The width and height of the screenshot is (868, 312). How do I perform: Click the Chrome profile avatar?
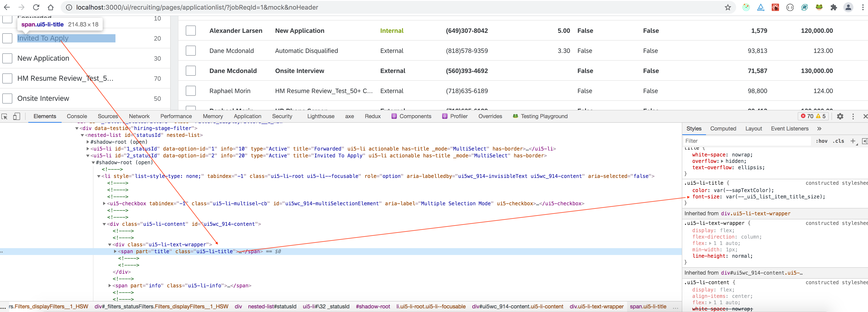coord(848,7)
